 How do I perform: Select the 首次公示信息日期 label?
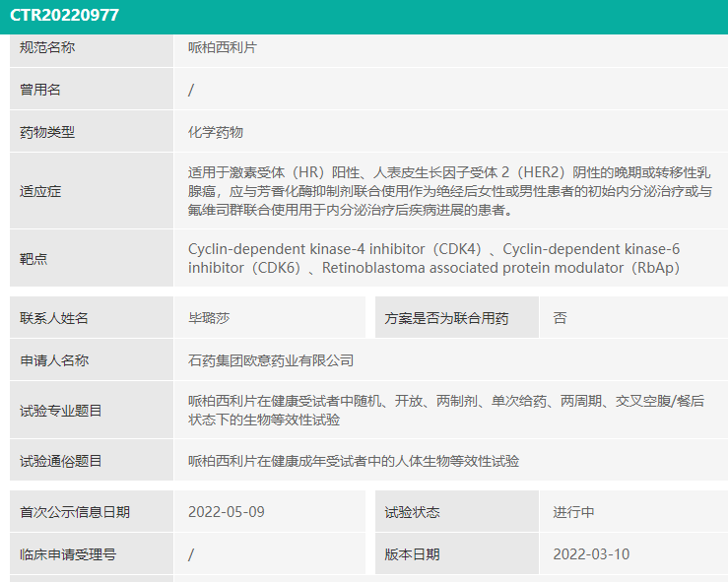(75, 512)
